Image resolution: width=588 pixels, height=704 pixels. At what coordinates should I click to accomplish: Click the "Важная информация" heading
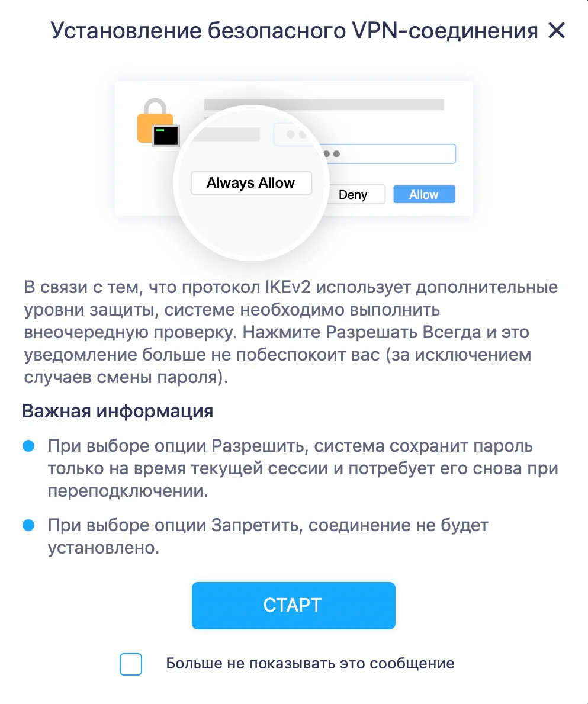118,411
